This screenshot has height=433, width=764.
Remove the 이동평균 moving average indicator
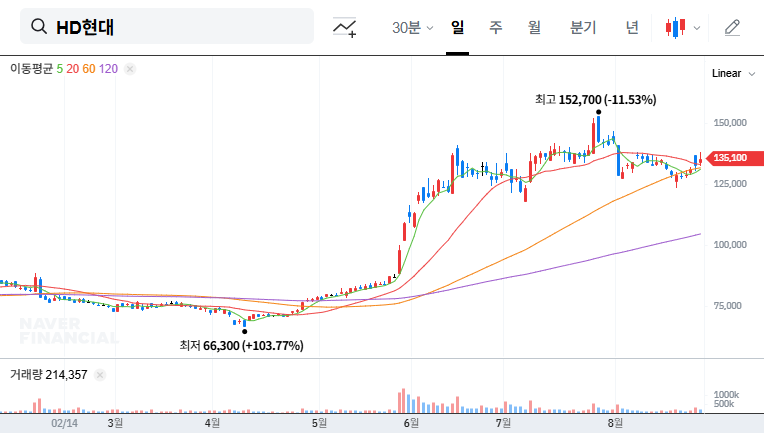click(130, 69)
